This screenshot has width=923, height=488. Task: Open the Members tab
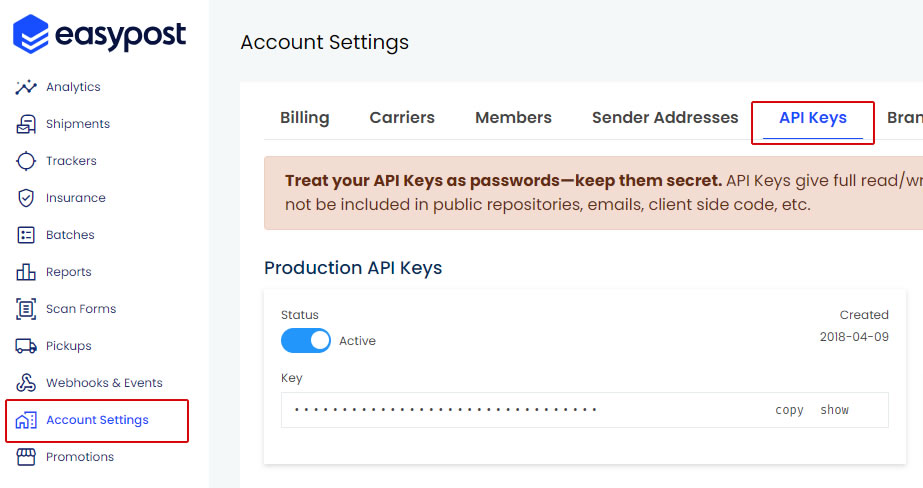click(x=513, y=118)
